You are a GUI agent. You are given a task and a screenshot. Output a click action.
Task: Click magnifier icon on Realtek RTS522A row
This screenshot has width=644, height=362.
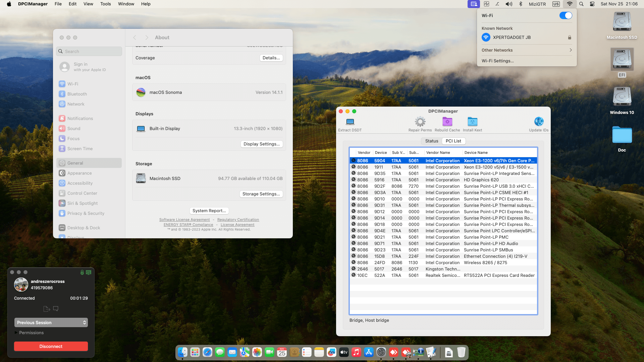tap(353, 275)
